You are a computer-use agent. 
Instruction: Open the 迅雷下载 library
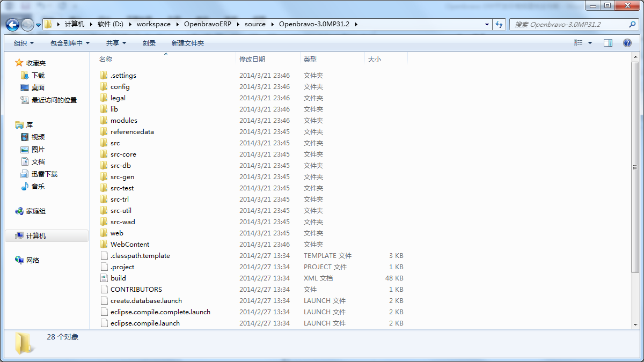pyautogui.click(x=45, y=174)
